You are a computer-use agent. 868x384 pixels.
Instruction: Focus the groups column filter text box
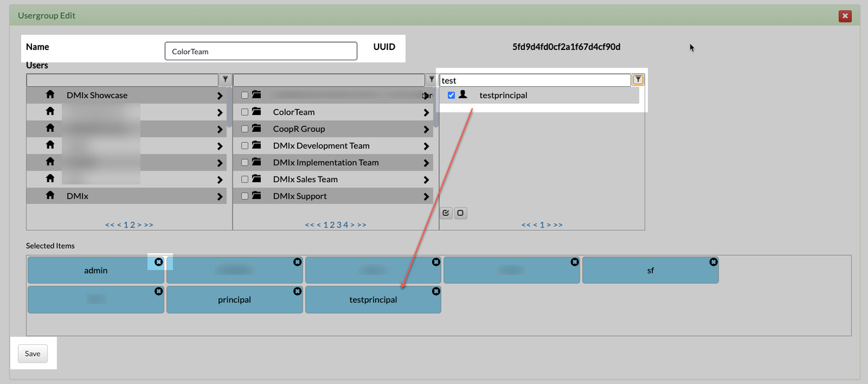pyautogui.click(x=329, y=80)
